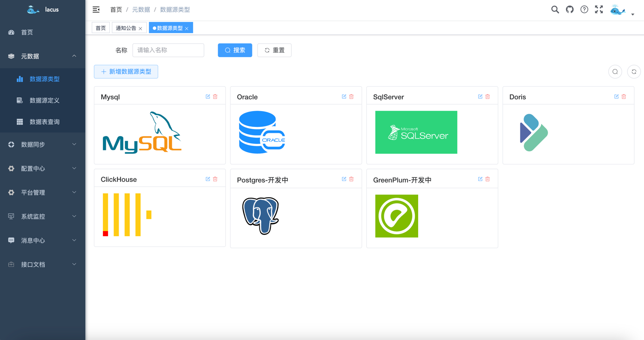This screenshot has width=644, height=340.
Task: Click the SqlServer card title
Action: 389,97
